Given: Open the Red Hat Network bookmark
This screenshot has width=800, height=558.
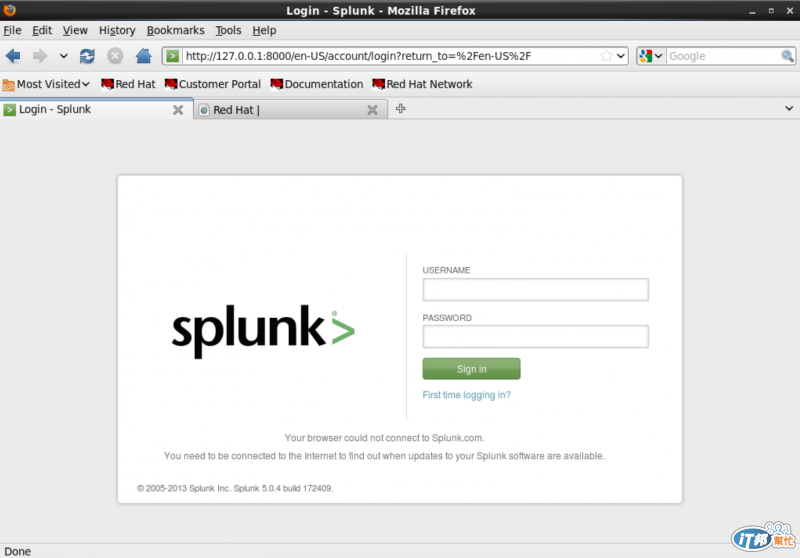Looking at the screenshot, I should click(x=422, y=84).
